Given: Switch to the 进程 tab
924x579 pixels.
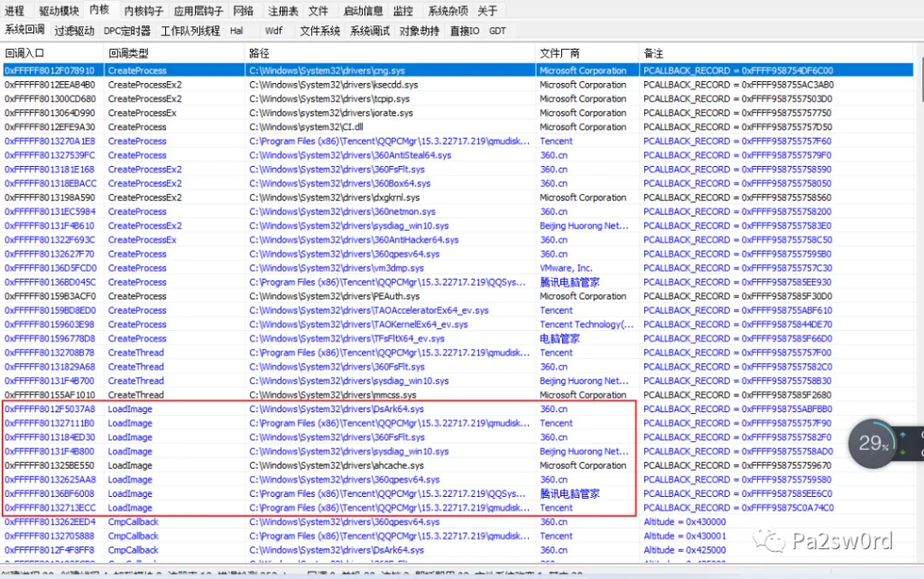Looking at the screenshot, I should [x=15, y=11].
